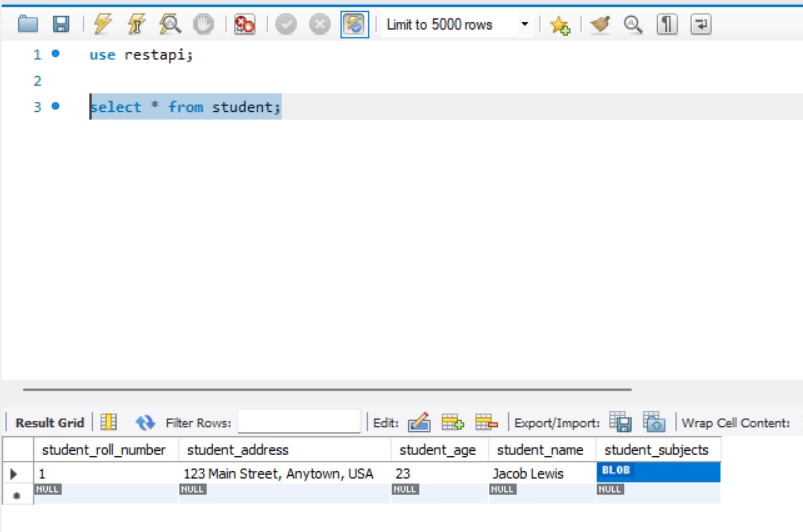Select the 'Jacob Lewis' name cell
Viewport: 803px width, 532px height.
542,473
